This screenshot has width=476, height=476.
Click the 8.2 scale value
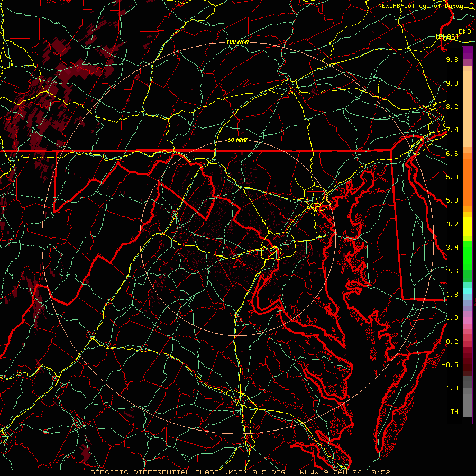pyautogui.click(x=452, y=106)
